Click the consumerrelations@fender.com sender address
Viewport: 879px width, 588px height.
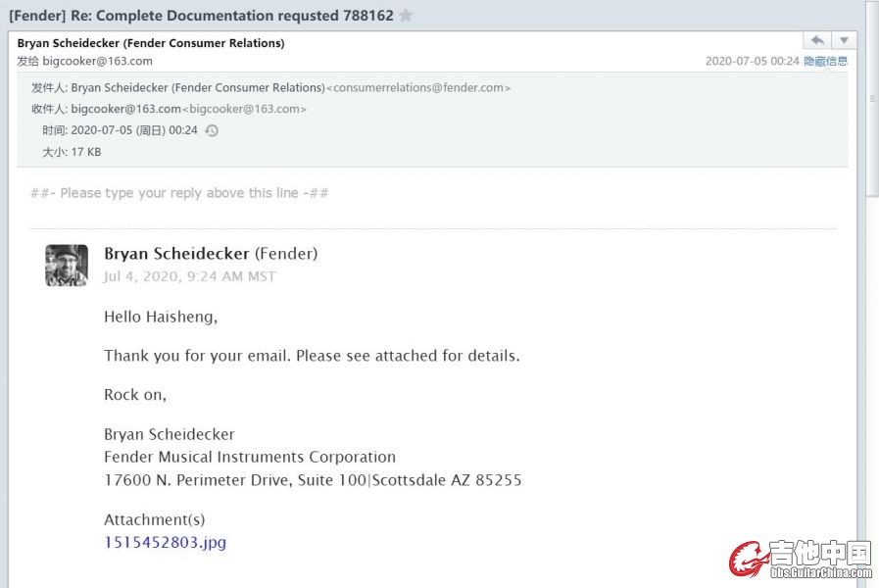[x=419, y=87]
